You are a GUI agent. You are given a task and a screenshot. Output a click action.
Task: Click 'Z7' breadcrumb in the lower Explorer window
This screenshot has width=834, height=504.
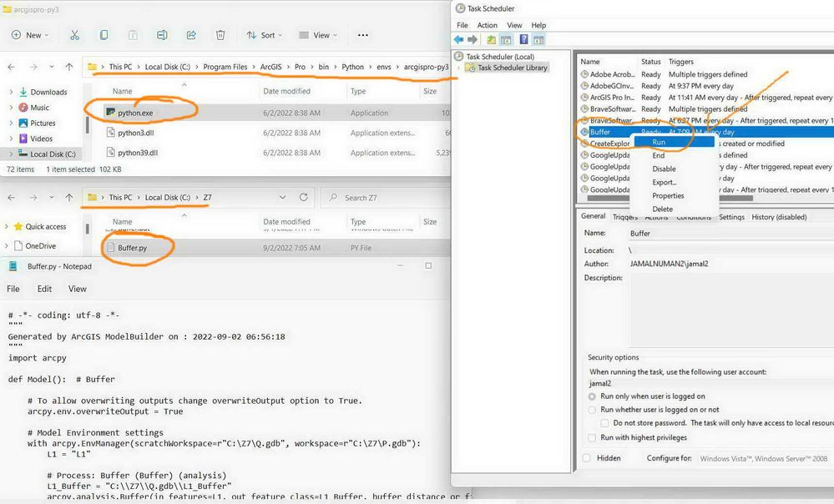pos(207,197)
